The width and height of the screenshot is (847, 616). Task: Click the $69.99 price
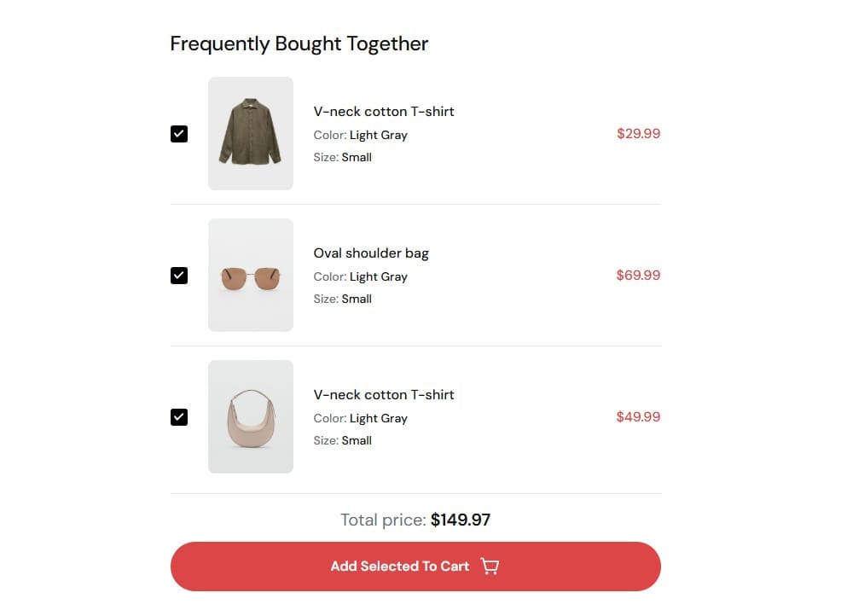click(x=638, y=276)
